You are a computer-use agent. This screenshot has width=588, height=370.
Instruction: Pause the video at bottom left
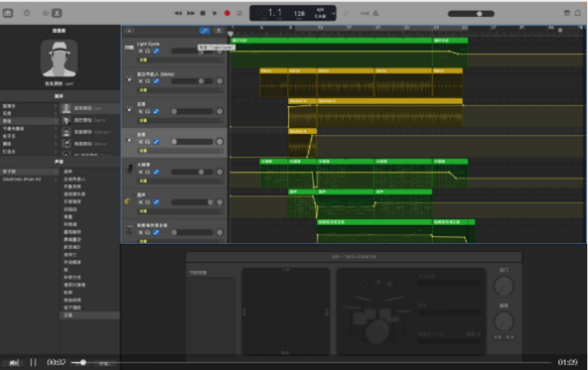coord(33,362)
